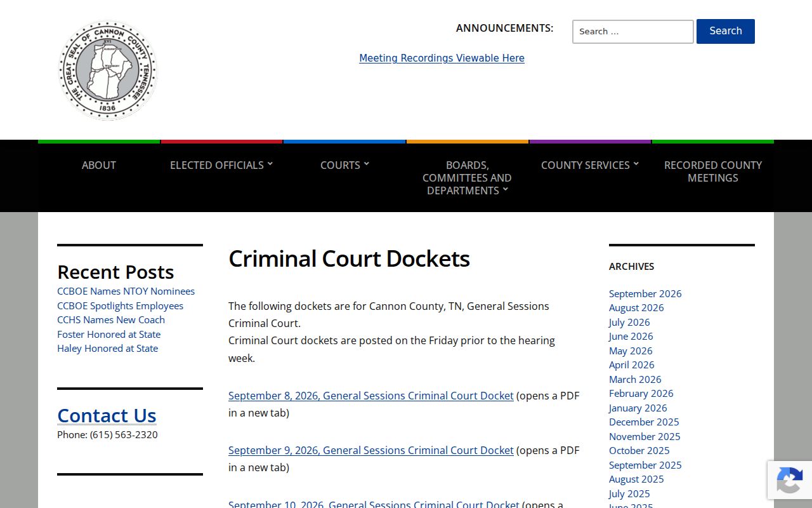The height and width of the screenshot is (508, 812).
Task: Expand the Elected Officials submenu chevron
Action: (x=270, y=164)
